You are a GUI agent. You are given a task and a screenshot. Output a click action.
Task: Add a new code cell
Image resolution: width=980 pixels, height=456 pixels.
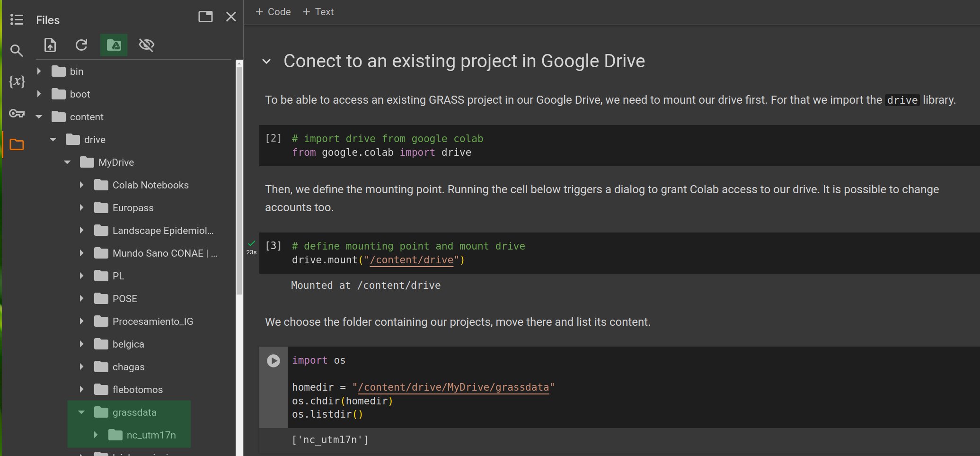(x=273, y=11)
